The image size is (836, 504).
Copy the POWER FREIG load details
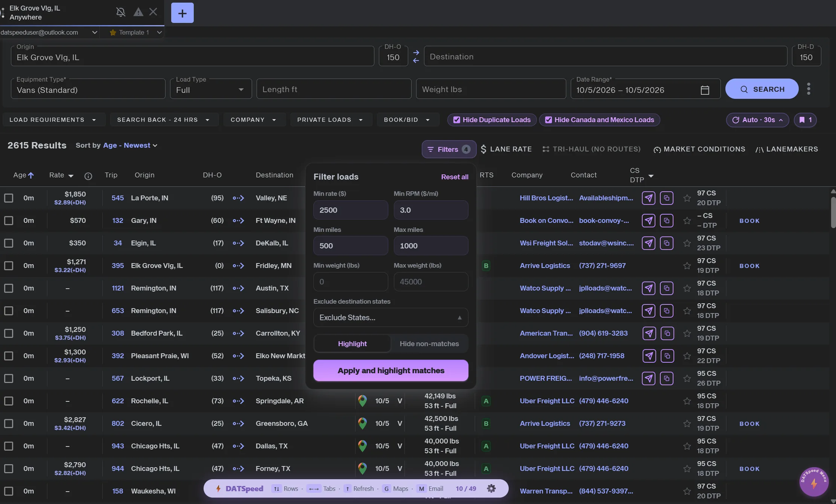666,378
